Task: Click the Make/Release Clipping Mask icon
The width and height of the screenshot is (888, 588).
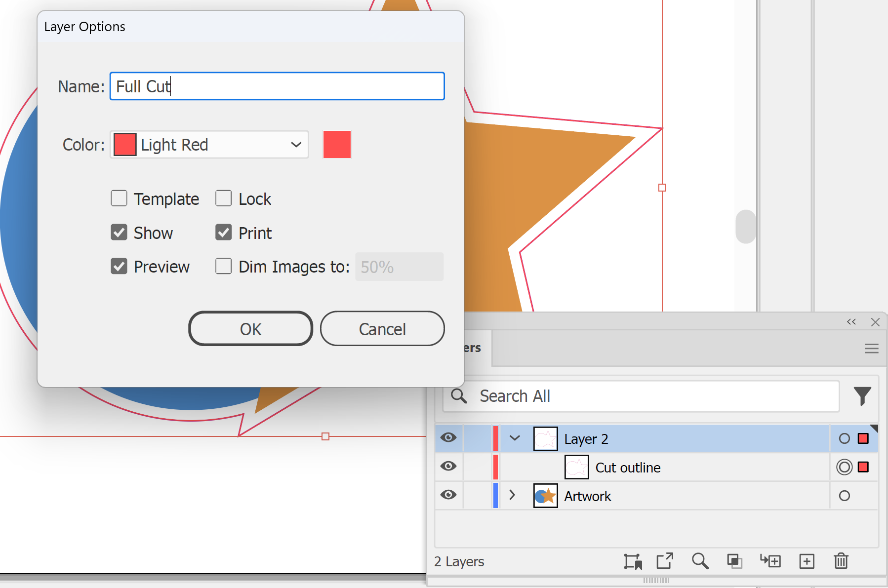Action: [x=734, y=561]
